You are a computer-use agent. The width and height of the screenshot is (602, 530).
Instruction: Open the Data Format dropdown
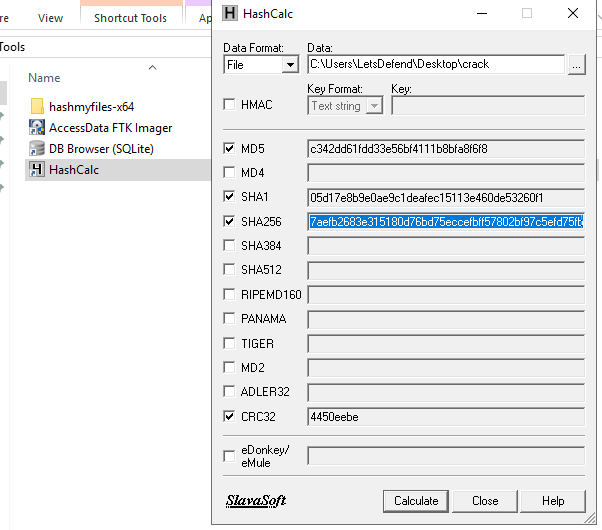coord(290,65)
